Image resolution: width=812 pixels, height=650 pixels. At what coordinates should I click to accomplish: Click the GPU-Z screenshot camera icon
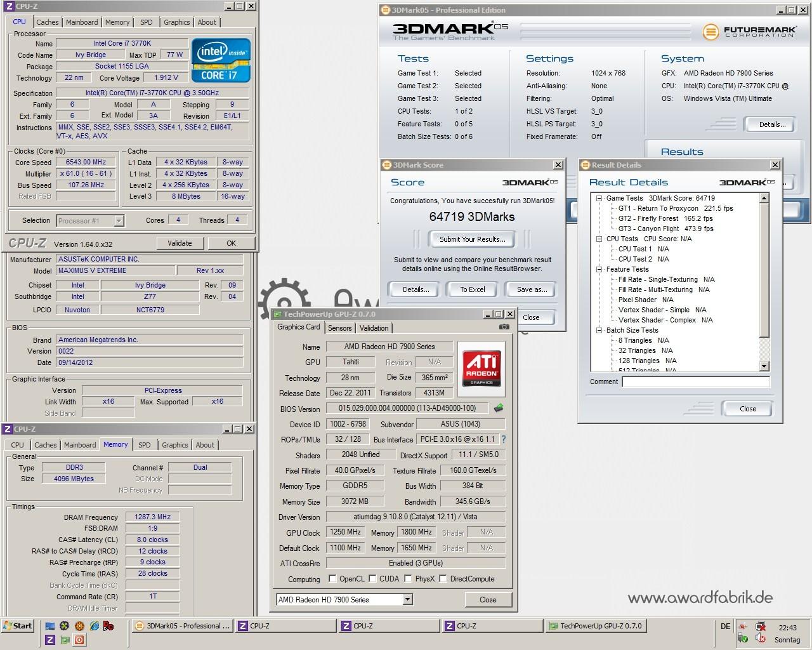(504, 327)
